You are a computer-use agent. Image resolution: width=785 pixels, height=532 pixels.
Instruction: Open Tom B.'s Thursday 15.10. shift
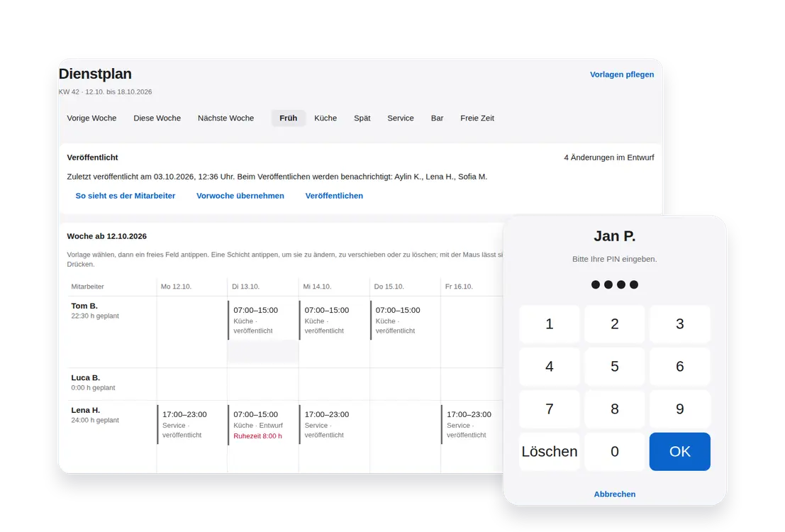tap(405, 320)
